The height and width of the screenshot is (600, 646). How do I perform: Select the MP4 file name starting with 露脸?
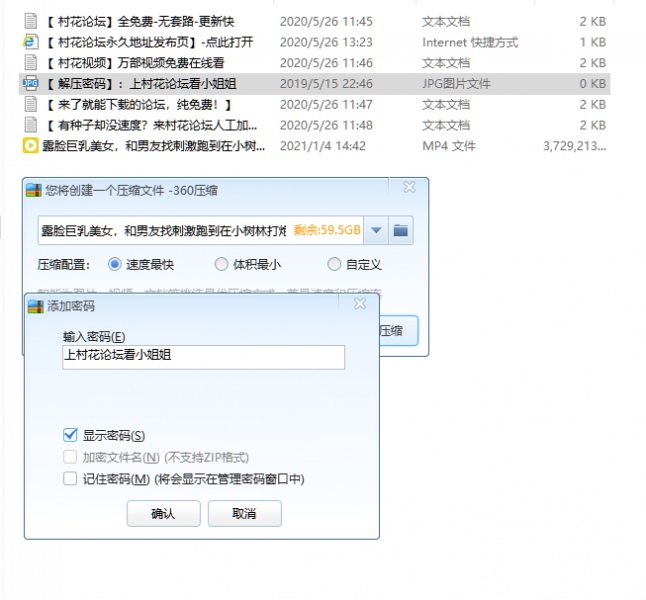pos(154,146)
